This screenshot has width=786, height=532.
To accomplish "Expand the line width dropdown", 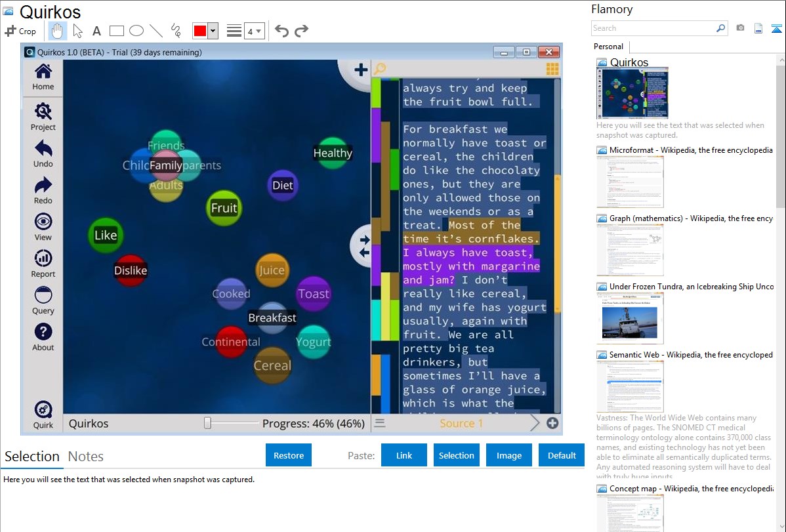I will pos(254,31).
